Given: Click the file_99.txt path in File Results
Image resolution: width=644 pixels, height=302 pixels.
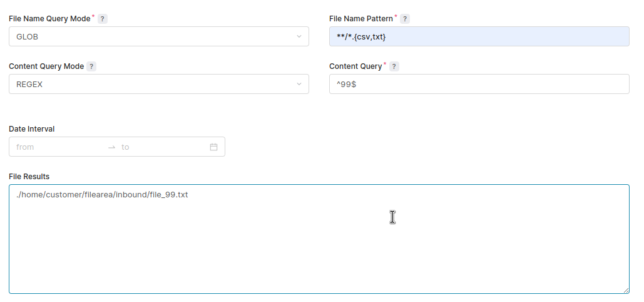Looking at the screenshot, I should tap(103, 195).
